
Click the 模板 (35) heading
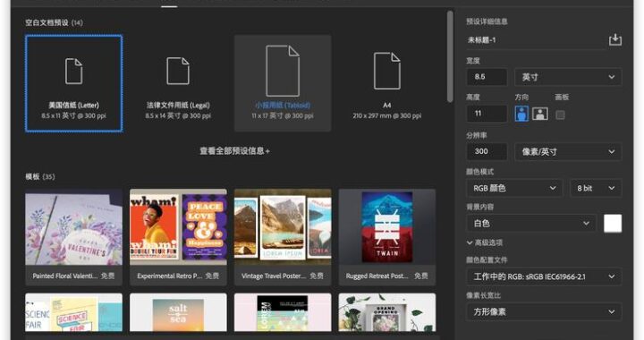pos(40,176)
